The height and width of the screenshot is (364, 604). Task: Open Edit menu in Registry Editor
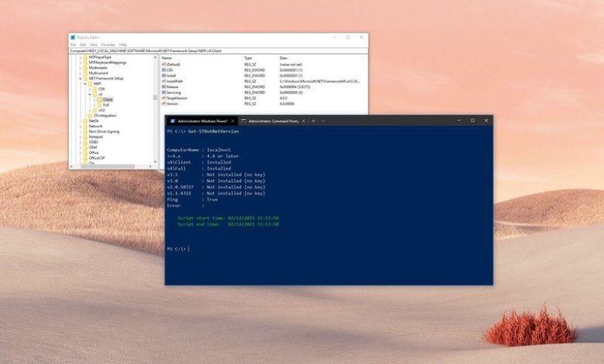click(x=83, y=45)
